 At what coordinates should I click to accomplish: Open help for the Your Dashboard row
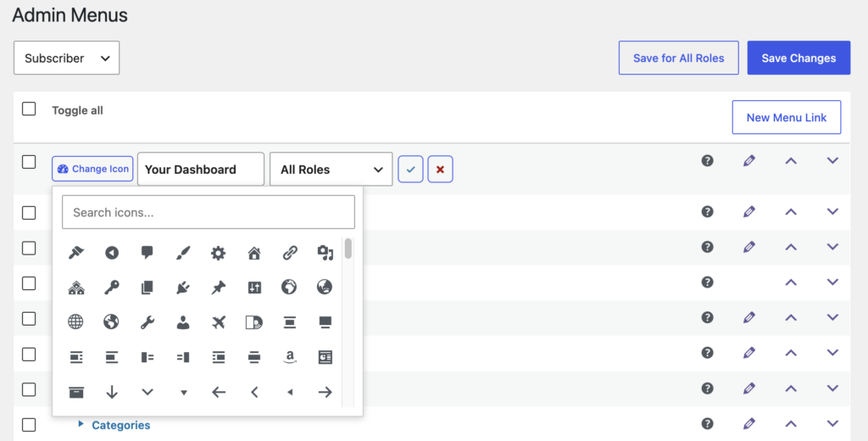coord(707,160)
